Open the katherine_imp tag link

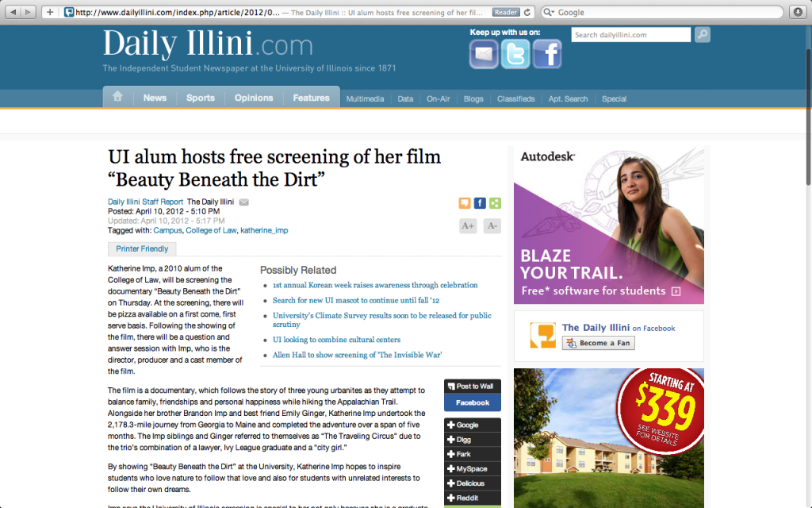click(x=264, y=231)
